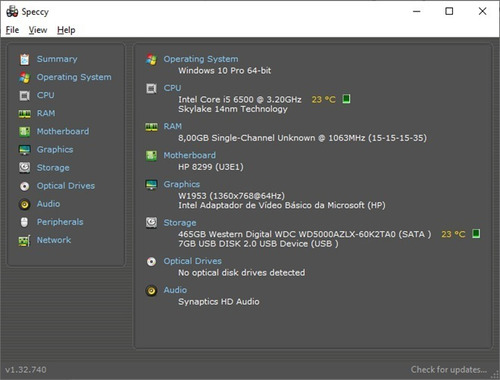Viewport: 500px width, 380px height.
Task: Click the Storage heading link in summary
Action: pyautogui.click(x=180, y=223)
